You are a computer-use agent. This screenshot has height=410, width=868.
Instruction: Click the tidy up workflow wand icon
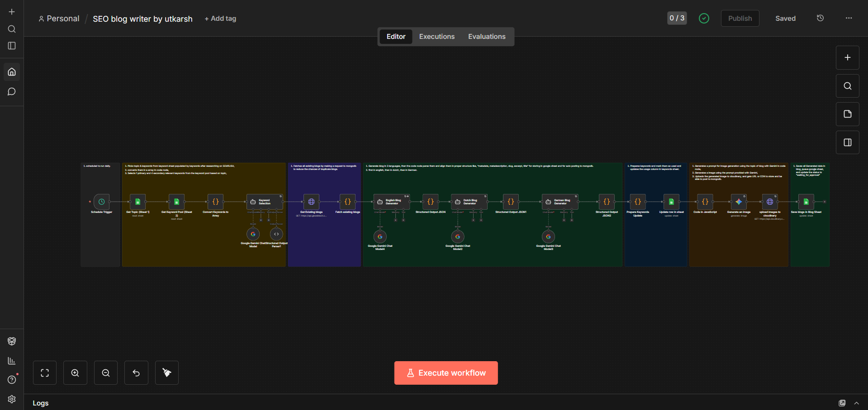[166, 372]
